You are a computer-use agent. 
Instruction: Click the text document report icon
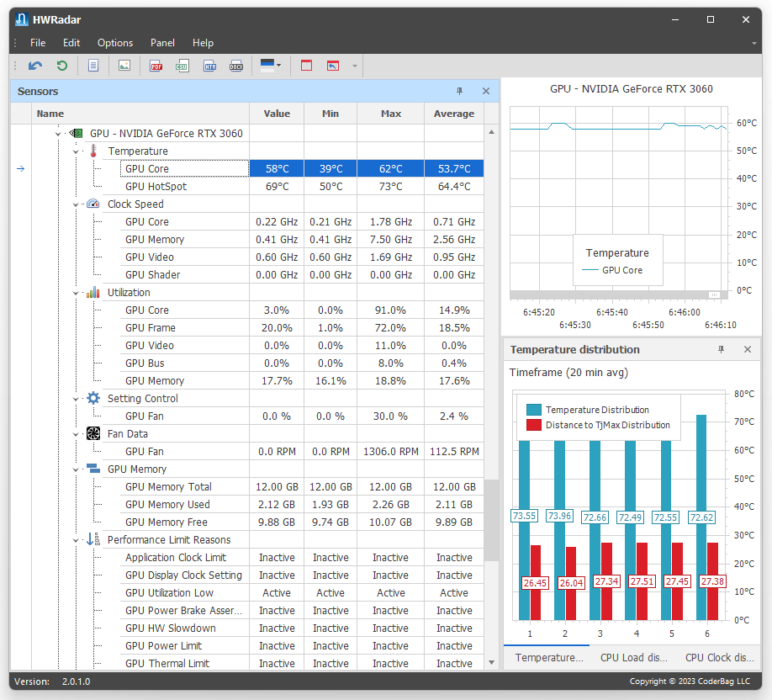pyautogui.click(x=93, y=66)
